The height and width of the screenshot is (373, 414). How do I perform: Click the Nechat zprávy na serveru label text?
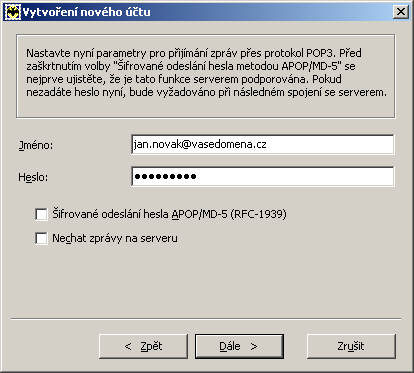tap(115, 238)
